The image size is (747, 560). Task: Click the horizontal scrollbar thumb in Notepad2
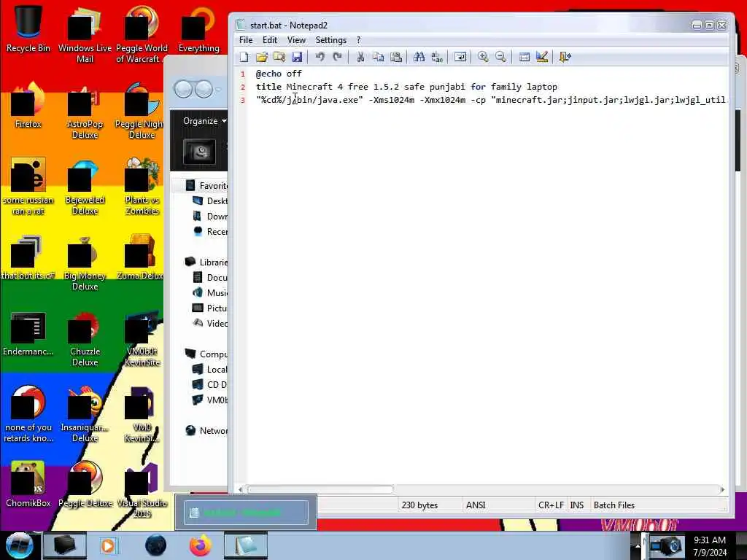tap(320, 489)
